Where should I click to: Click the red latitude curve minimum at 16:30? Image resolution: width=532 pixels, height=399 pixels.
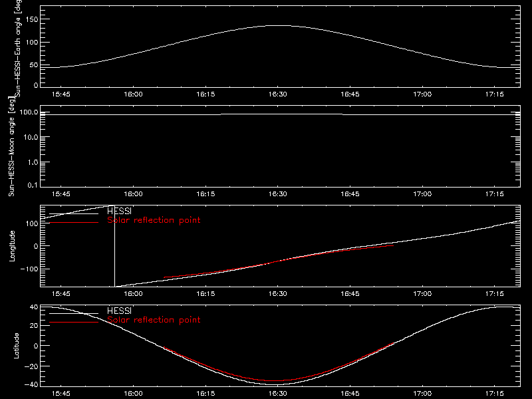coord(278,380)
